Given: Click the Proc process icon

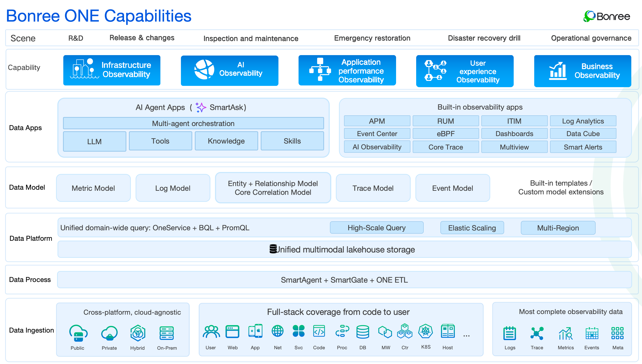Looking at the screenshot, I should pyautogui.click(x=342, y=331).
